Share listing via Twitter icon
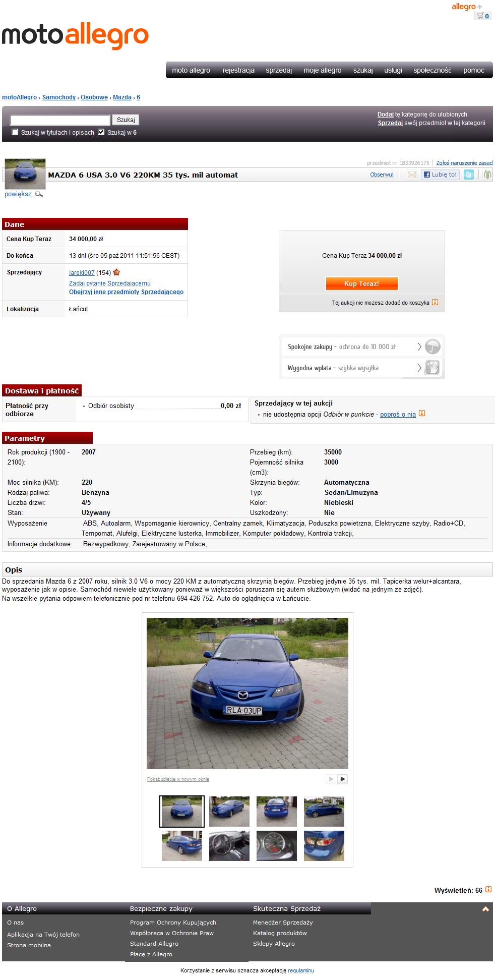 point(469,175)
